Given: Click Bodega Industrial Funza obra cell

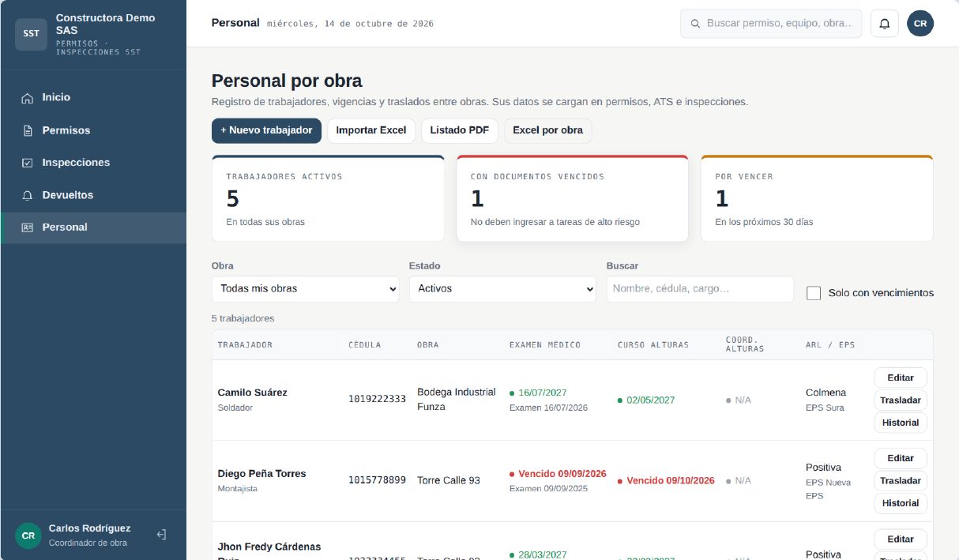Looking at the screenshot, I should click(x=457, y=400).
